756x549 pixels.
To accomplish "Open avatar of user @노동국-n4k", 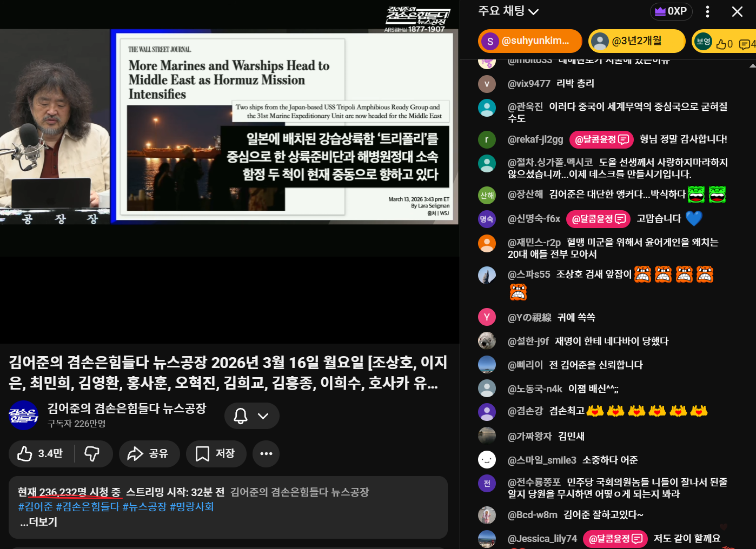I will (487, 389).
